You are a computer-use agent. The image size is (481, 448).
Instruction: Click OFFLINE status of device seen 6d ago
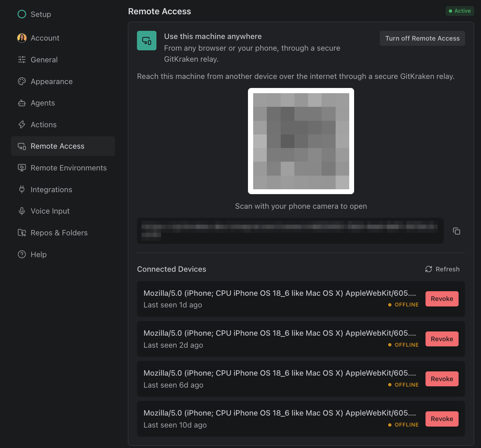click(403, 385)
